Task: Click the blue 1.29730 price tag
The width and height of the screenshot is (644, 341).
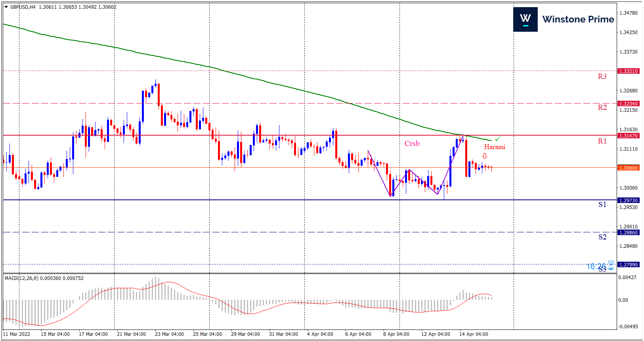Action: point(628,201)
